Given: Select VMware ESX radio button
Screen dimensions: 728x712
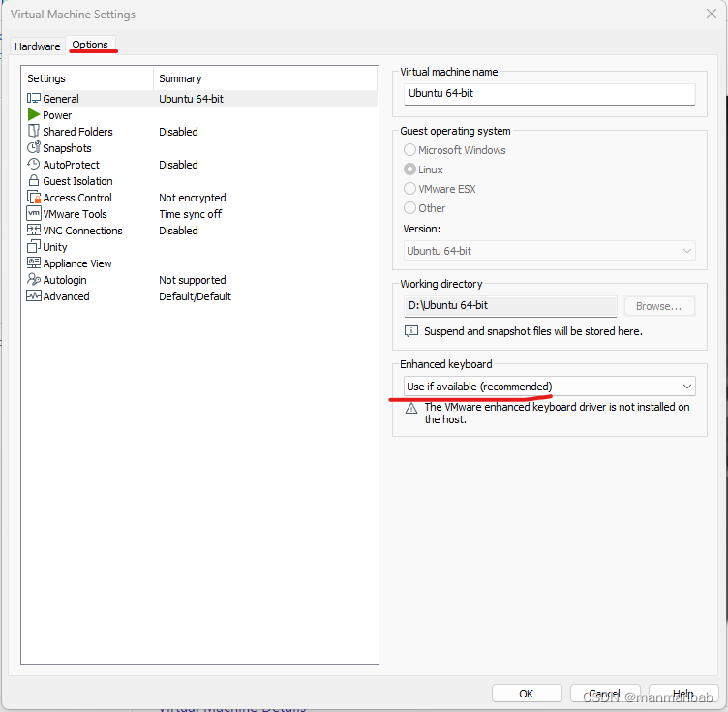Looking at the screenshot, I should click(x=409, y=189).
